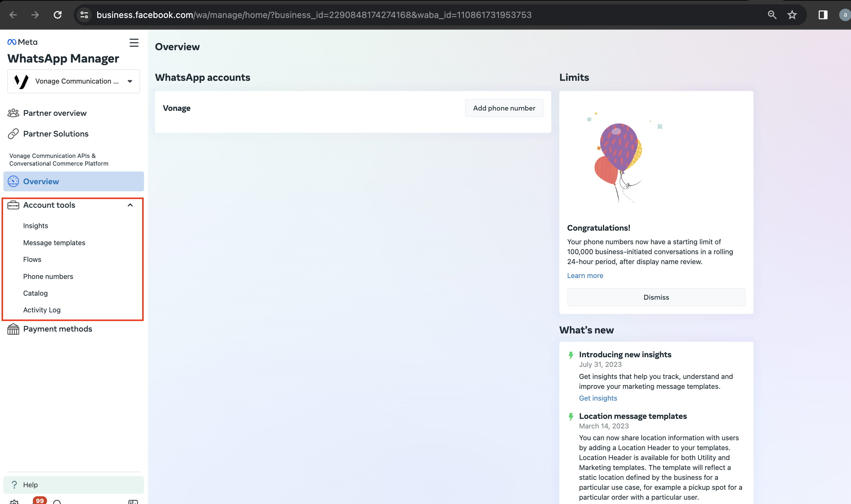Click the WhatsApp Manager title

pyautogui.click(x=63, y=59)
